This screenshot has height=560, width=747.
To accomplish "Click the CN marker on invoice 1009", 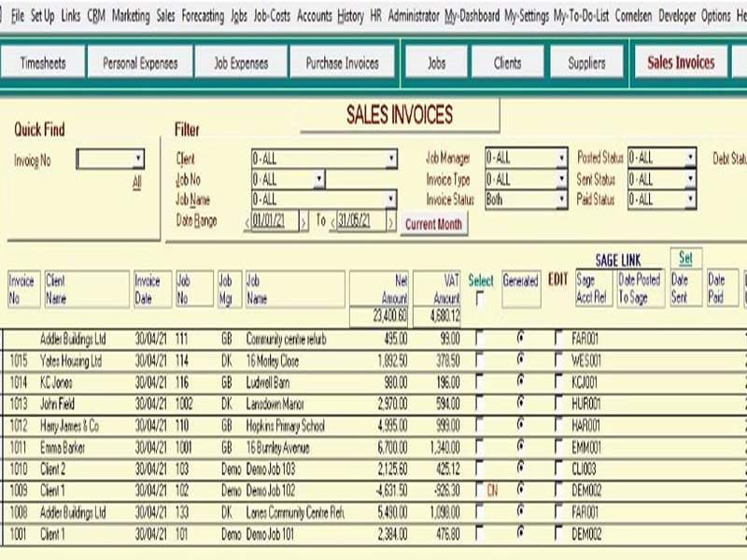I will pos(493,490).
